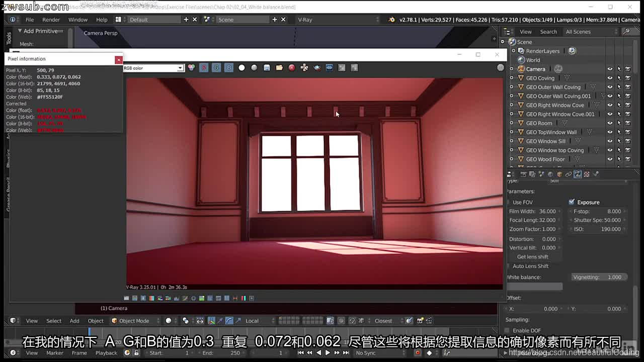Switch to RGB channels icon in frame buffer
The image size is (644, 362).
(191, 67)
